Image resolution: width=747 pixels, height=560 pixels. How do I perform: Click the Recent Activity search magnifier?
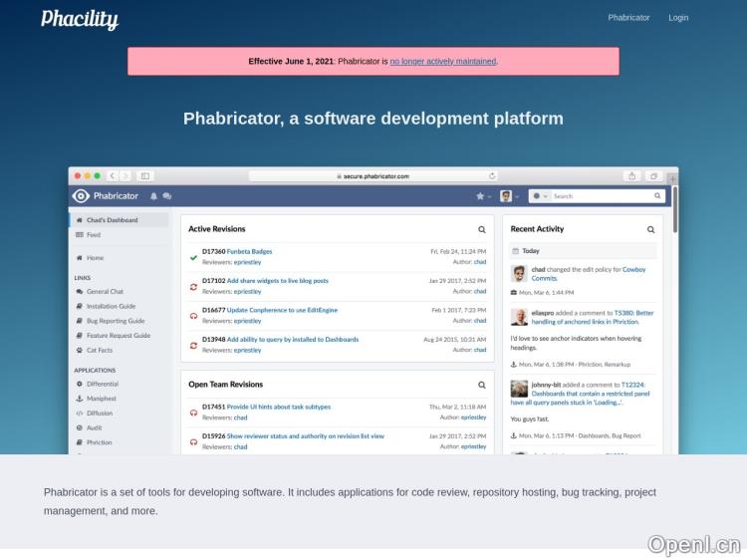pyautogui.click(x=651, y=229)
